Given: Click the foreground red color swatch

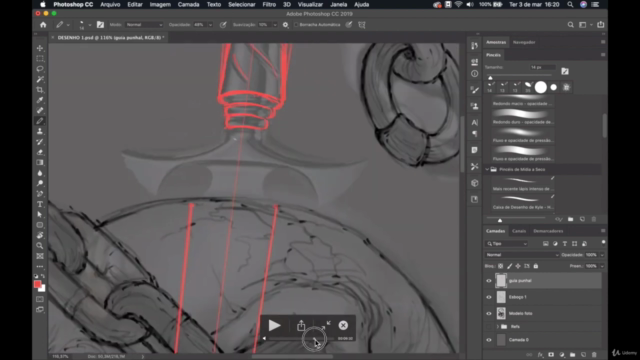Looking at the screenshot, I should click(38, 284).
